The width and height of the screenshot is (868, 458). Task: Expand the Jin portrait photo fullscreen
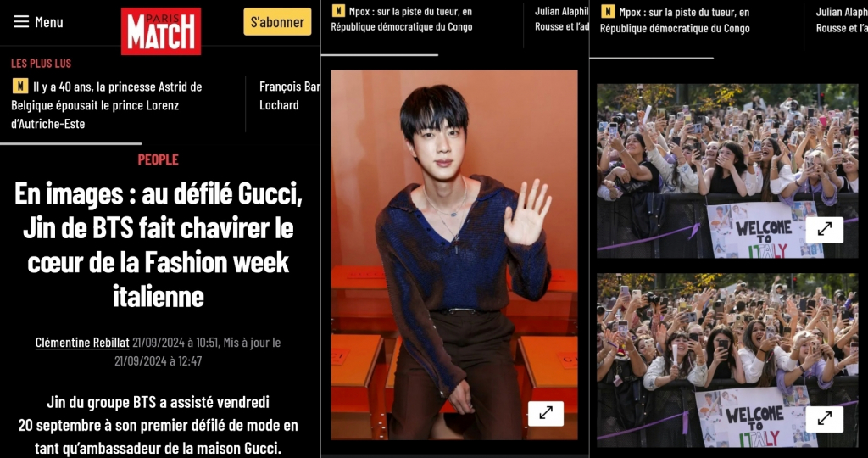coord(546,413)
